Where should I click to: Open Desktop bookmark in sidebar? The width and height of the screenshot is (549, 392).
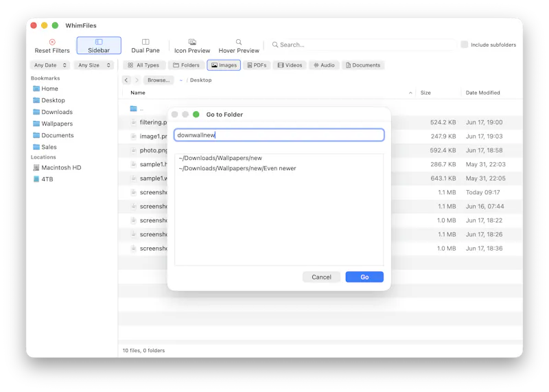[49, 100]
